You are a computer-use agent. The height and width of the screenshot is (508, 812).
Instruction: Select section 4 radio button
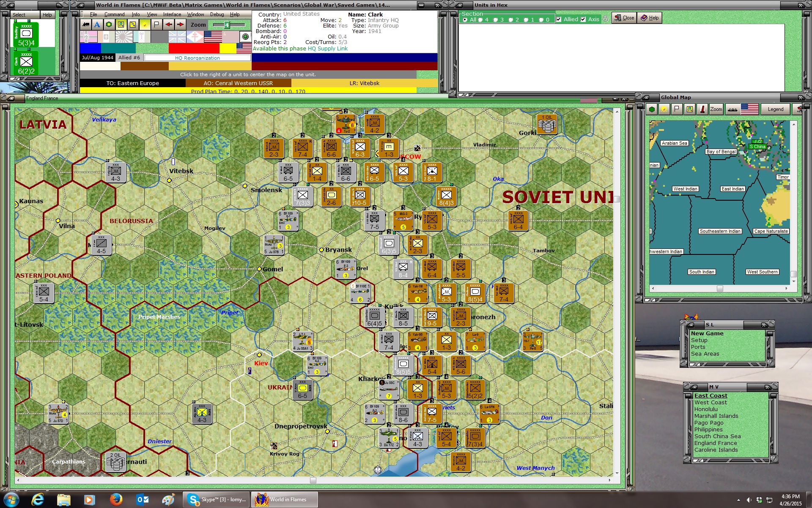[480, 19]
